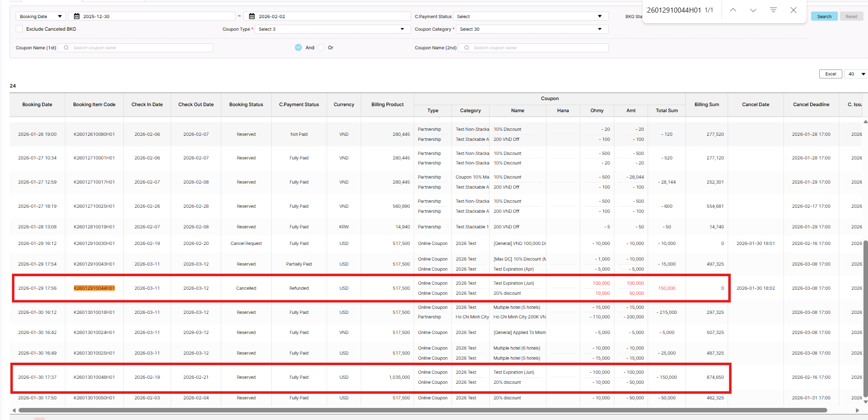Expand the Coupon Category dropdown
This screenshot has width=868, height=420.
(x=530, y=29)
